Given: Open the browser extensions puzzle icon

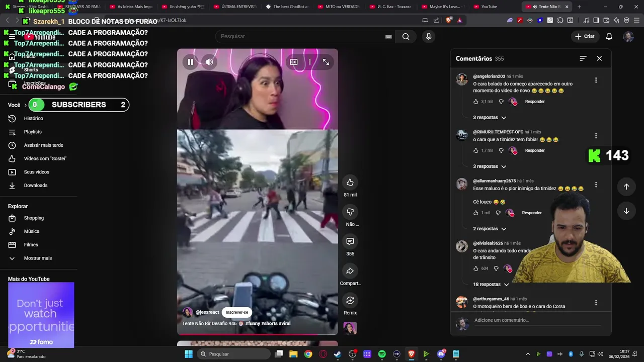Looking at the screenshot, I should click(x=560, y=20).
